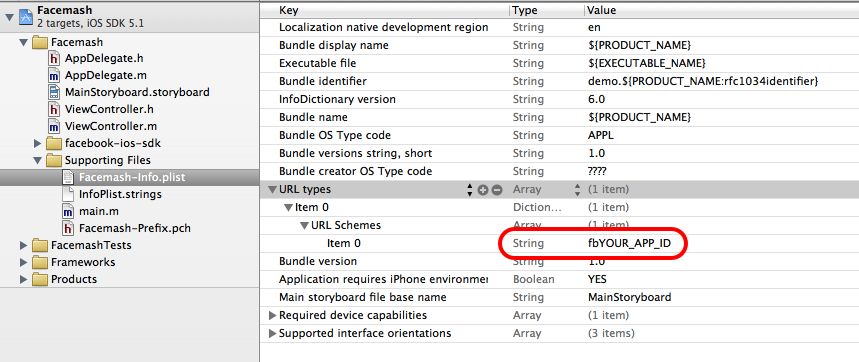Click the remove (−) button on URL types row
This screenshot has height=362, width=859.
point(496,190)
